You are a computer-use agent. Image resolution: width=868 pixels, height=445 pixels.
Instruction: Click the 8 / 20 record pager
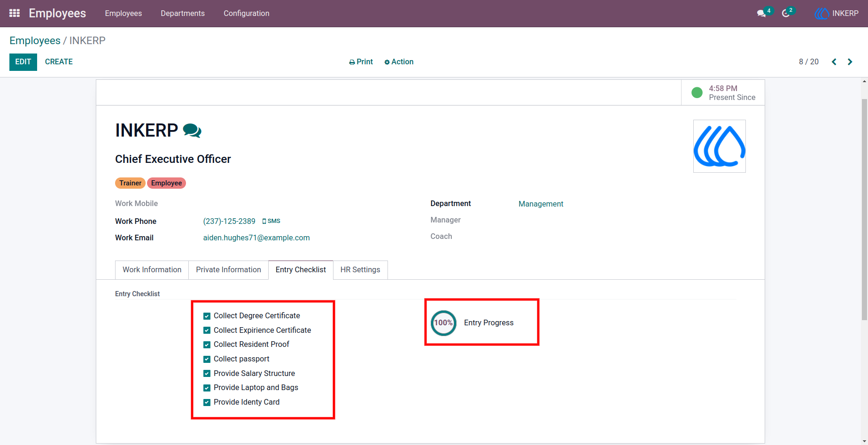809,62
